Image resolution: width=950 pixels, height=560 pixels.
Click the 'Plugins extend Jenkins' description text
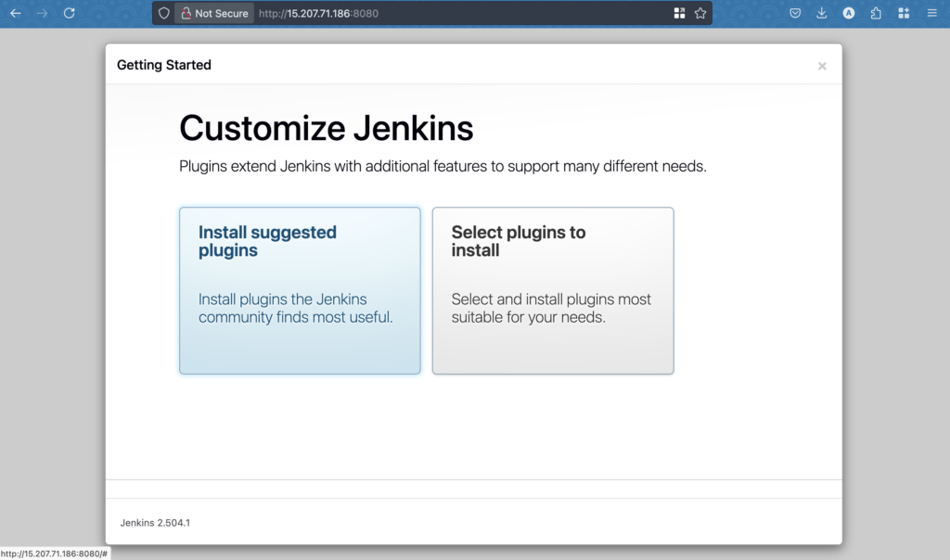coord(443,166)
